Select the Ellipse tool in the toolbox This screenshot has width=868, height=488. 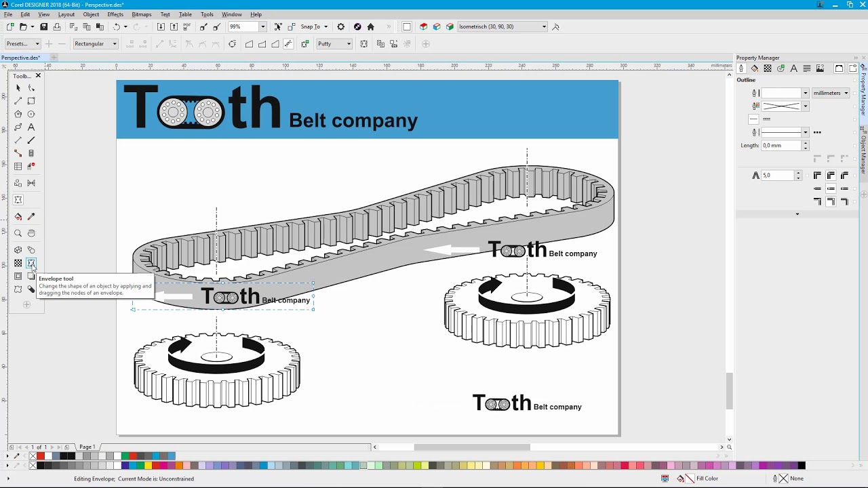pos(31,114)
